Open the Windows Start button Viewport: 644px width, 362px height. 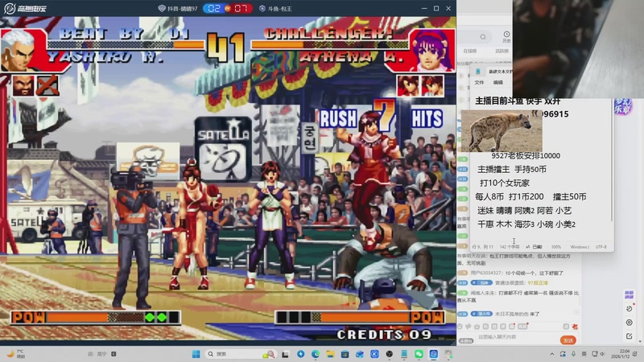click(x=196, y=354)
